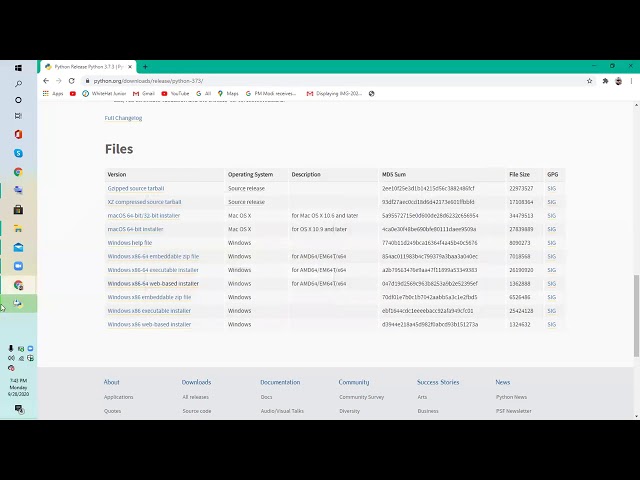Click the volume speaker tray icon
This screenshot has height=480, width=640.
[x=11, y=358]
